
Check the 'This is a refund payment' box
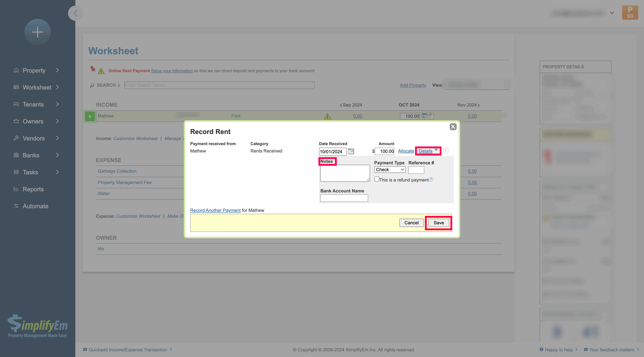pyautogui.click(x=376, y=179)
